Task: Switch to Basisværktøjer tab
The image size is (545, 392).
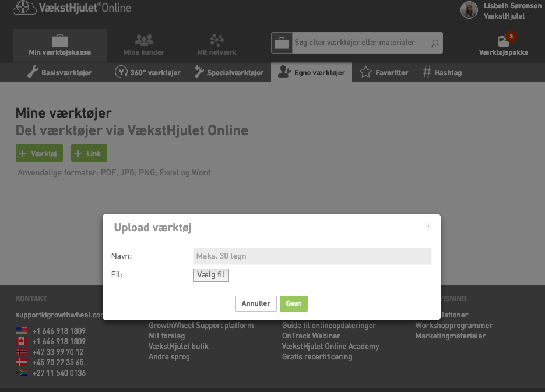Action: point(60,72)
